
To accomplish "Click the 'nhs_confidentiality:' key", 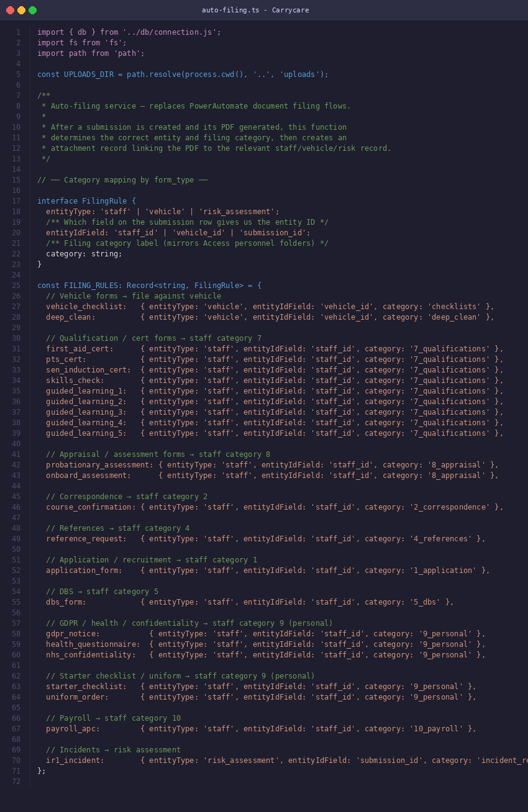I will [x=91, y=654].
